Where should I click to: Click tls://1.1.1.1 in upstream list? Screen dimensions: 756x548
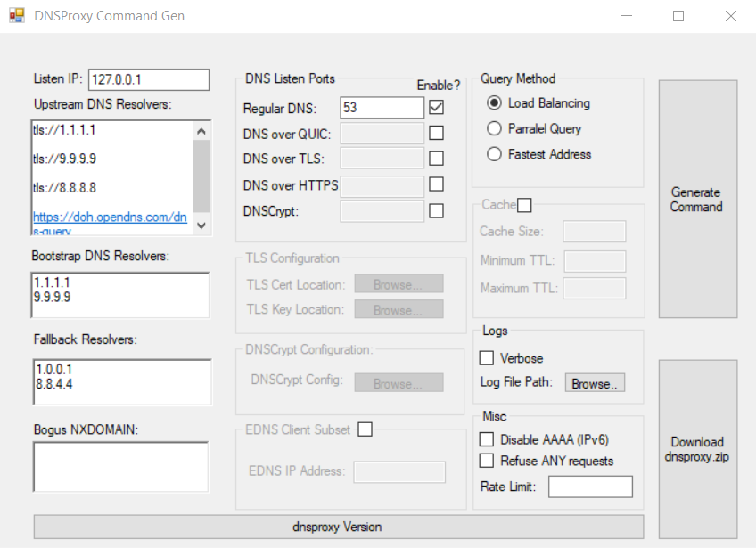(64, 130)
